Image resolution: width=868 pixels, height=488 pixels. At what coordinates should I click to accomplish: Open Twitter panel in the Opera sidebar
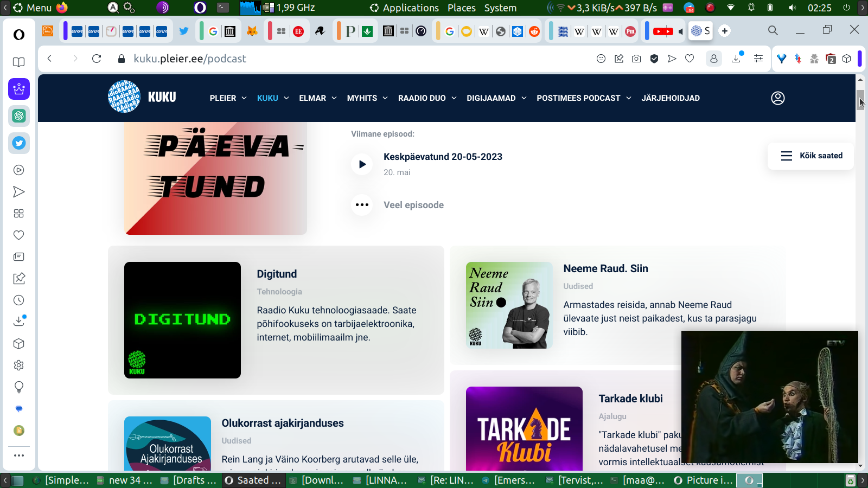19,143
